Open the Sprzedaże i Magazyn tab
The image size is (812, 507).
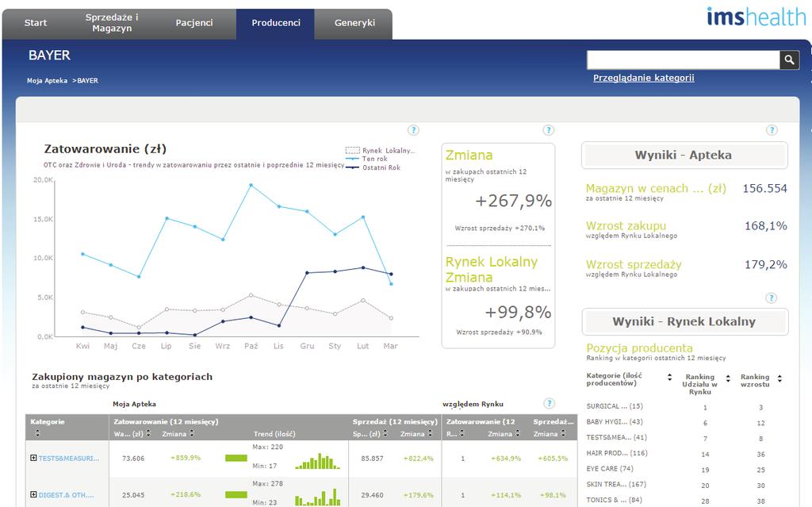tap(112, 23)
